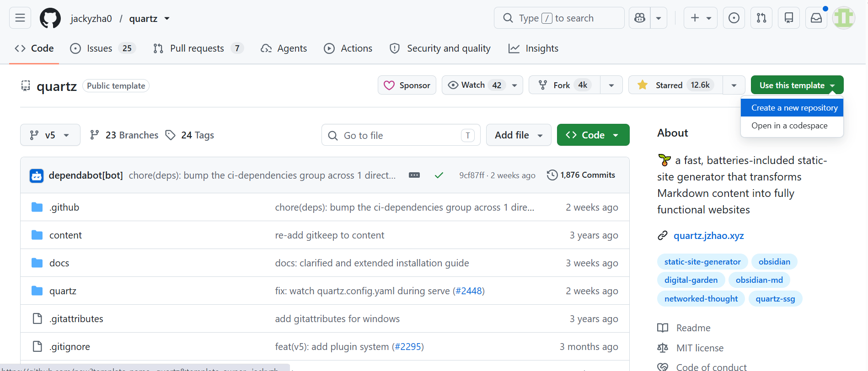Image resolution: width=868 pixels, height=371 pixels.
Task: Expand the repository name dropdown caret
Action: click(x=167, y=18)
